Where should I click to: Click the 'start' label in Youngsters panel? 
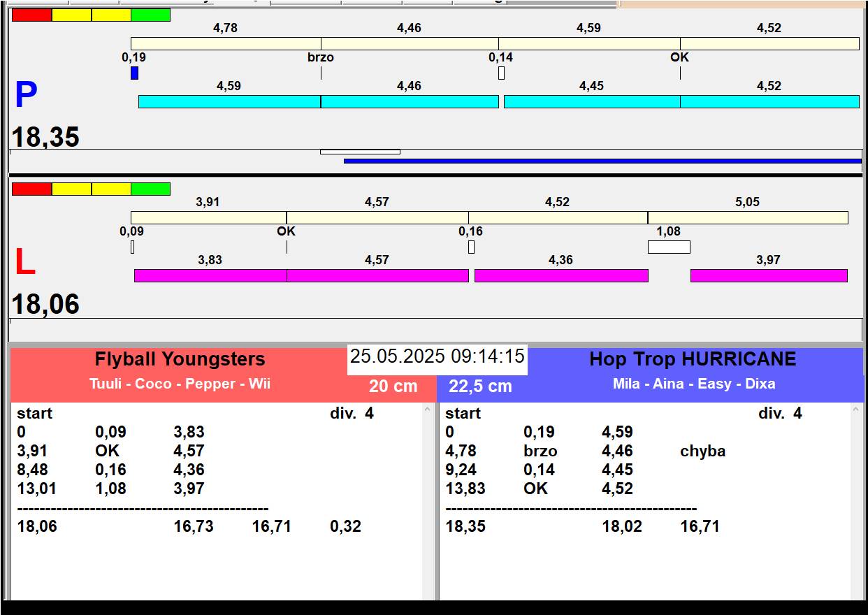(35, 413)
